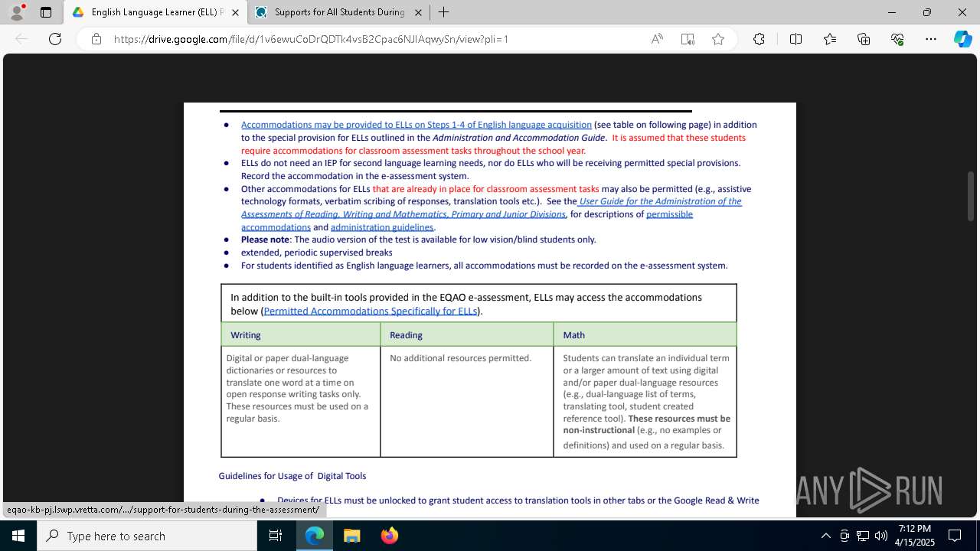Open Copilot sidebar icon
This screenshot has width=980, height=551.
coord(962,39)
